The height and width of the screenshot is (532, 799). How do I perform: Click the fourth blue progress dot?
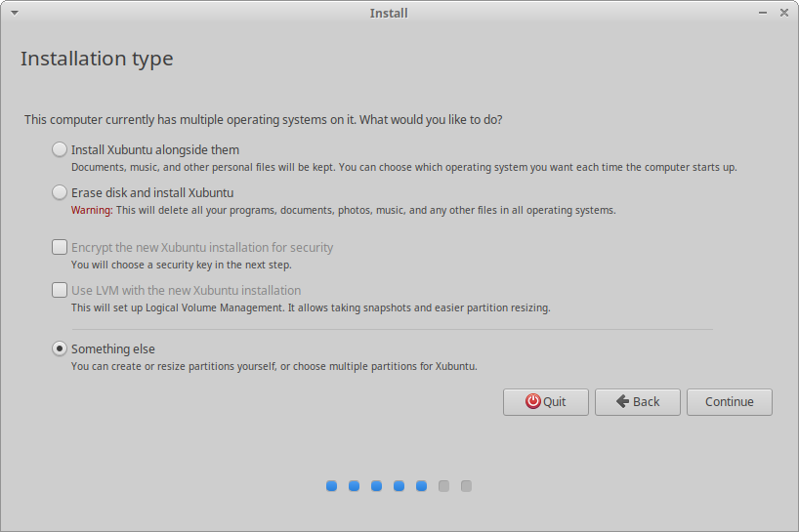coord(399,485)
